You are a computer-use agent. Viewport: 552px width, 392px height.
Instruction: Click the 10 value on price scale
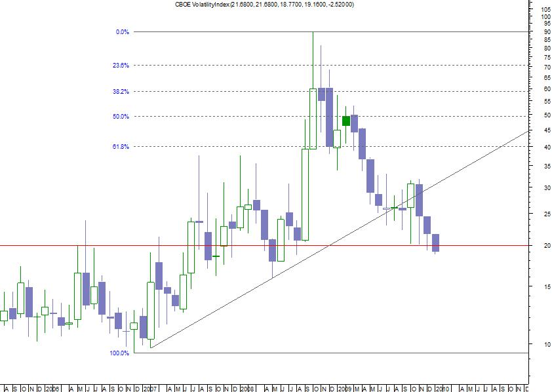[x=547, y=344]
